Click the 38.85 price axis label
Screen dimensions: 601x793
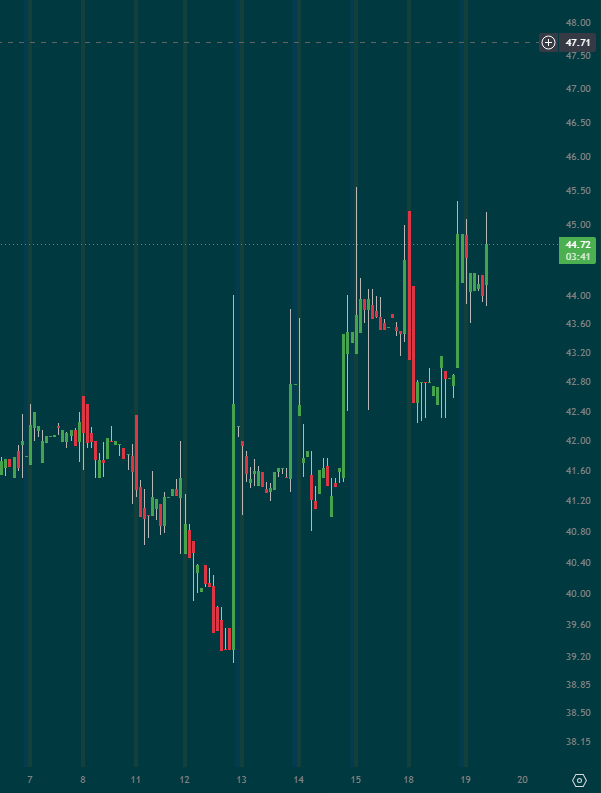pos(578,685)
